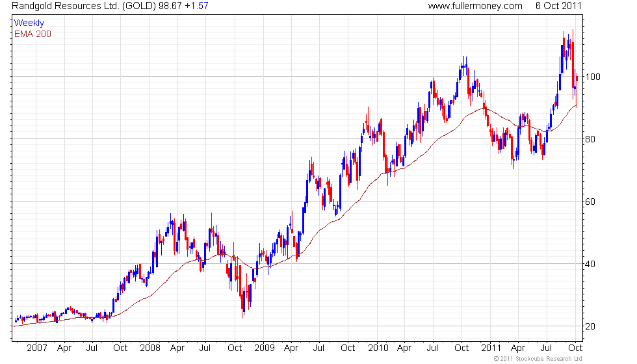Click the 100 y-axis label
The image size is (637, 364).
pos(593,77)
